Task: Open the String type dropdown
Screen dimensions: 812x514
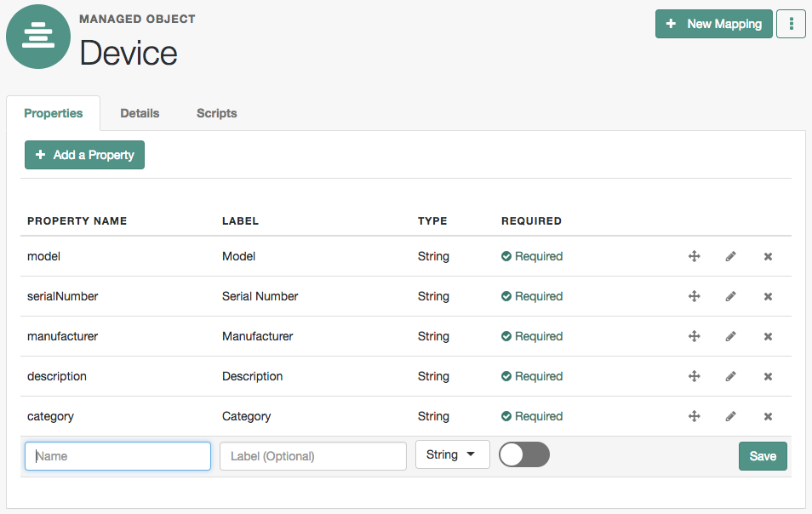Action: pyautogui.click(x=452, y=454)
